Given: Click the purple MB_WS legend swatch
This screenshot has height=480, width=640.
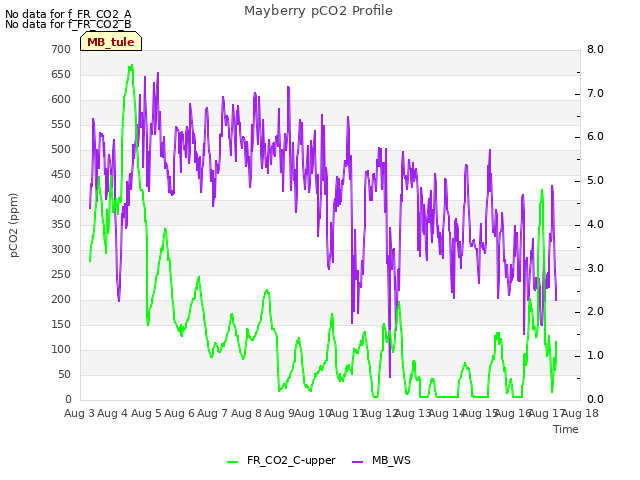Looking at the screenshot, I should coord(358,462).
